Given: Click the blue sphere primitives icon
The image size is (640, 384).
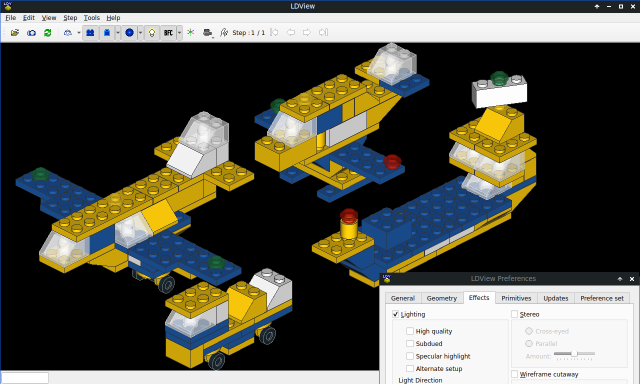Looking at the screenshot, I should pos(129,33).
